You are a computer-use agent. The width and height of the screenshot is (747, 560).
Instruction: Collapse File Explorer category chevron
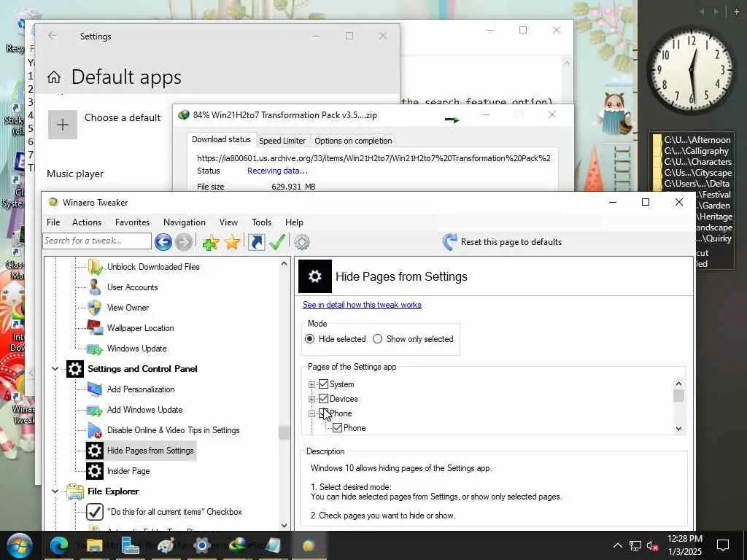click(x=55, y=491)
